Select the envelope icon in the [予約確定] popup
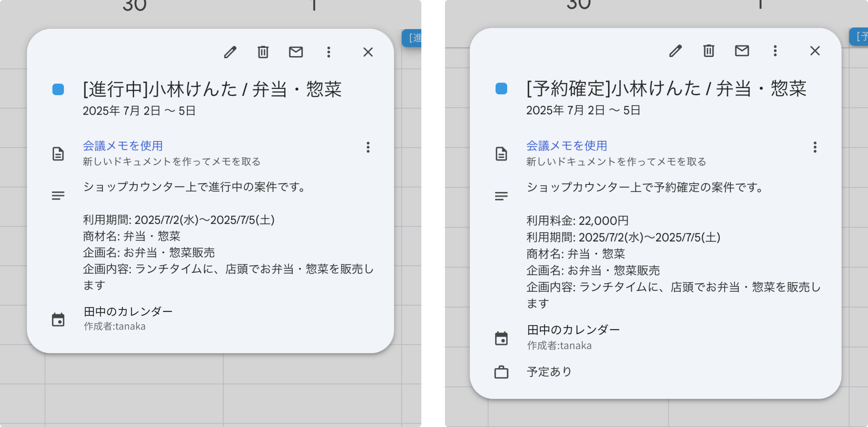868x427 pixels. [x=742, y=51]
